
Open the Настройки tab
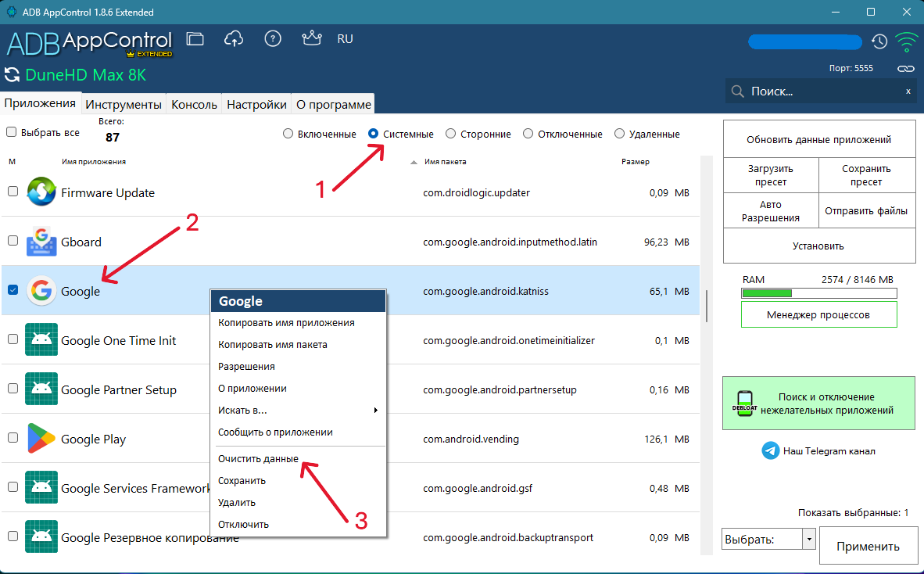(x=256, y=104)
